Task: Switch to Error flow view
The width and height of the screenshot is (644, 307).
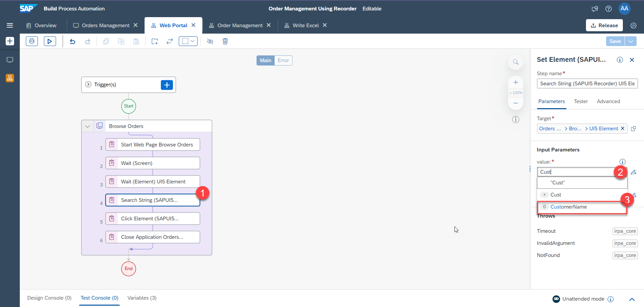Action: [283, 60]
